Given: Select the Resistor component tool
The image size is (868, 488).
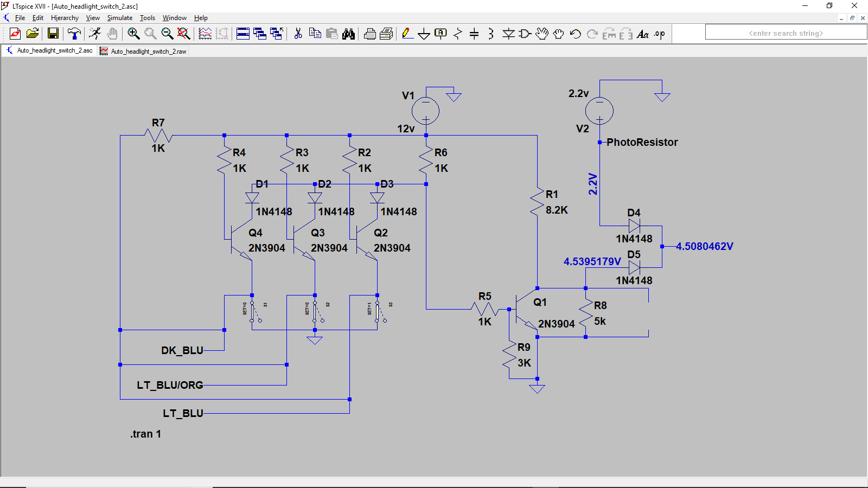Looking at the screenshot, I should [x=457, y=34].
